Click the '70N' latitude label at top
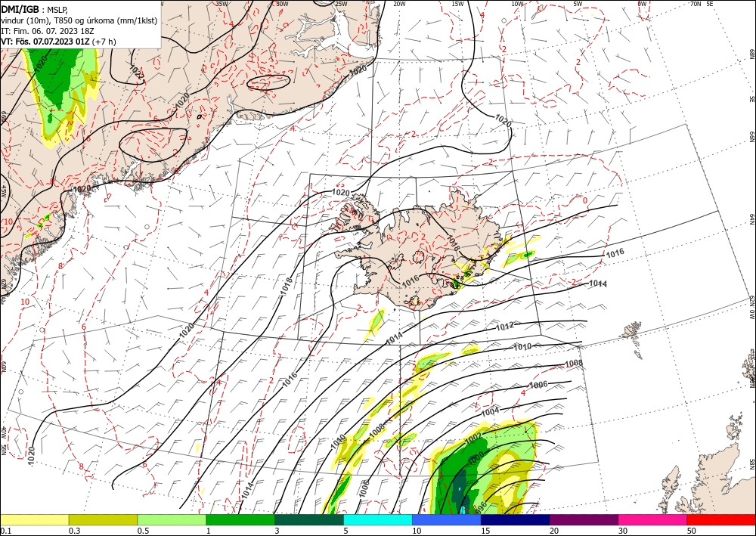The image size is (756, 536). [696, 3]
